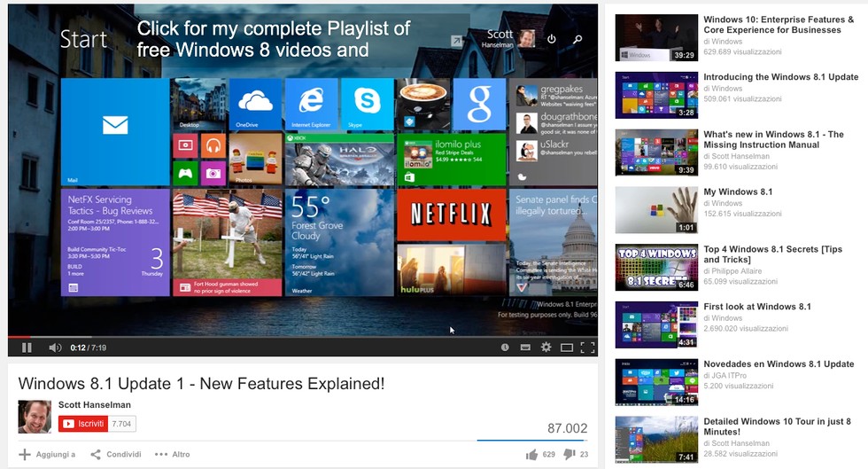
Task: Toggle subtitles in the player controls
Action: click(x=525, y=348)
